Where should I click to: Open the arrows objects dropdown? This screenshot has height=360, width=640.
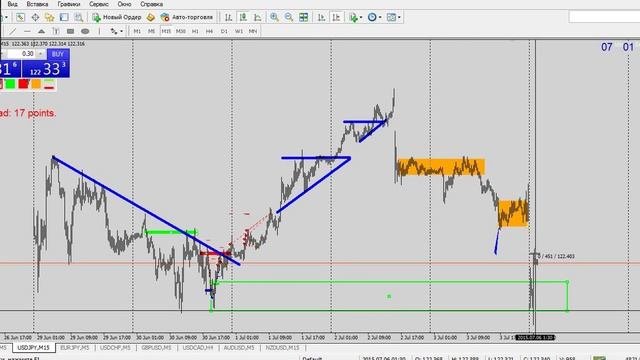[117, 31]
